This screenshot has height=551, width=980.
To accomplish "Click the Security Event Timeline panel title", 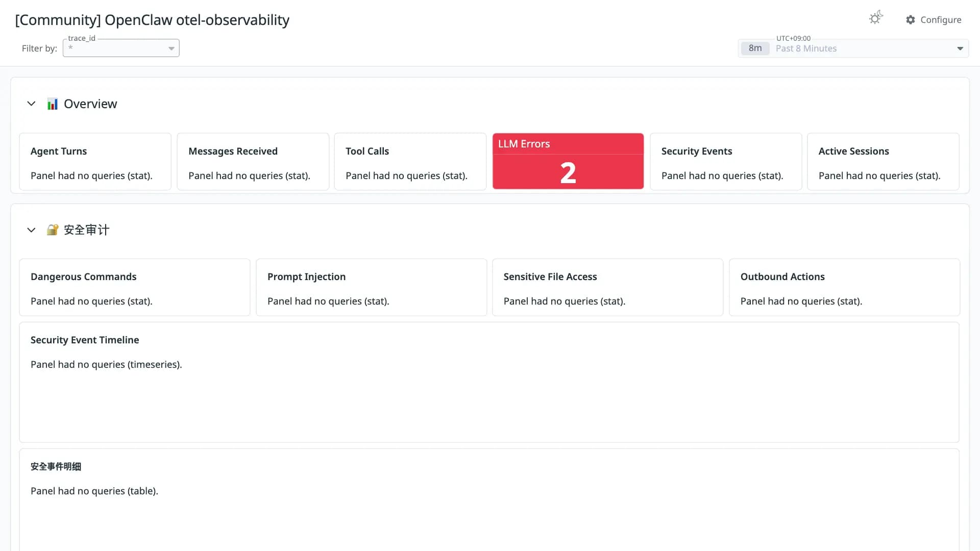I will pos(85,340).
